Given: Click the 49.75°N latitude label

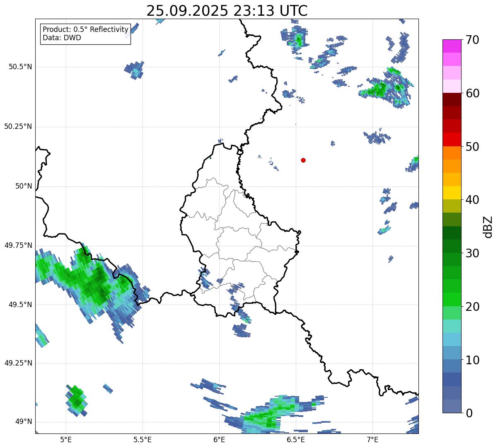Looking at the screenshot, I should [x=18, y=245].
